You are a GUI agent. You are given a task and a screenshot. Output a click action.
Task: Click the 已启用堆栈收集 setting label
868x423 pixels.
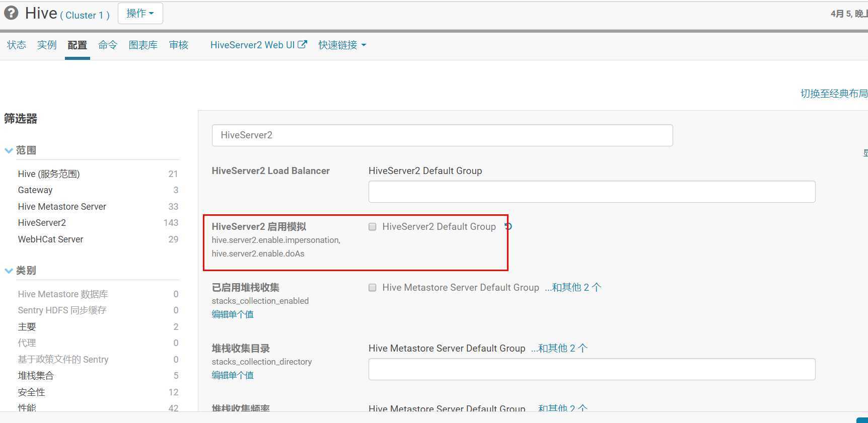pos(246,288)
